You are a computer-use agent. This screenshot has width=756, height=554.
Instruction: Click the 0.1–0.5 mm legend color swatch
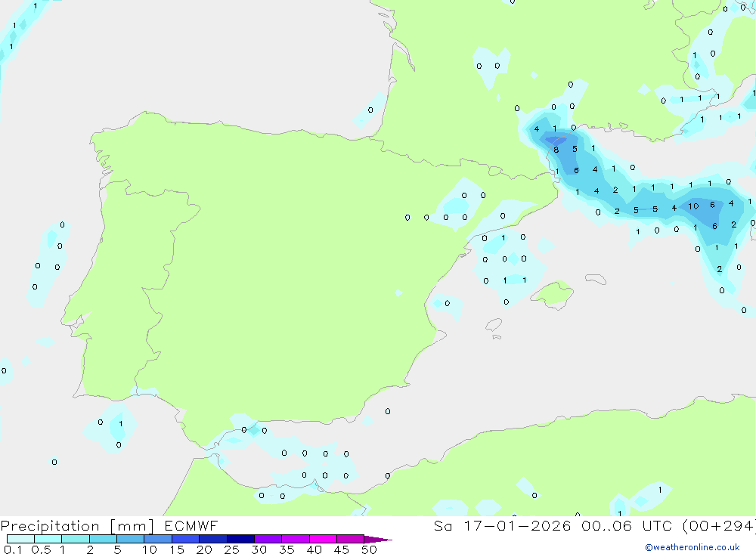point(20,539)
